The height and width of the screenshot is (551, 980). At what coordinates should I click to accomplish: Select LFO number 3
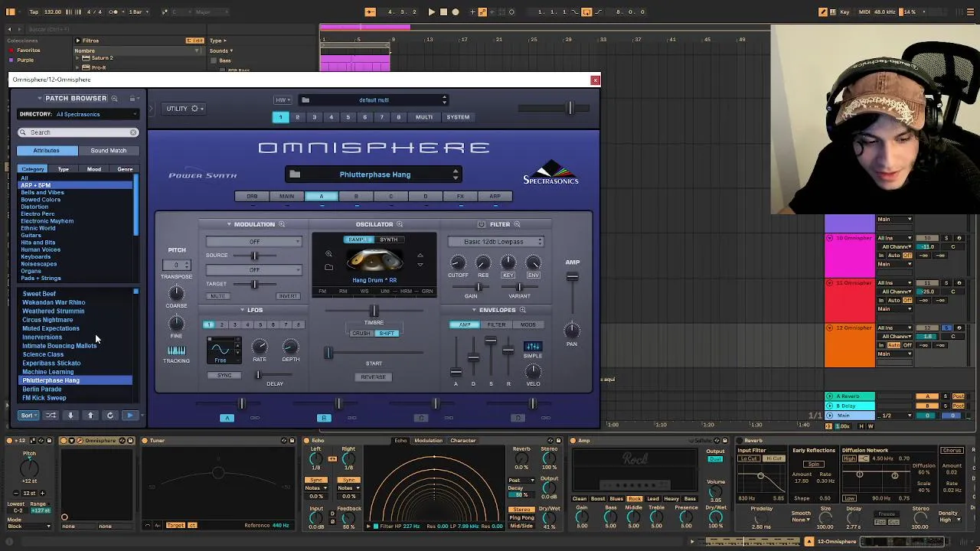pos(234,325)
